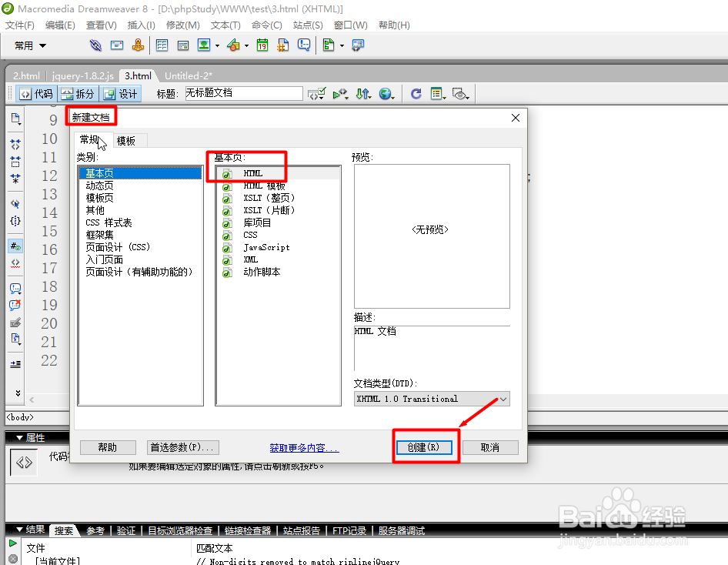Click the Line Numbers toggle icon
The height and width of the screenshot is (565, 728).
coord(15,246)
